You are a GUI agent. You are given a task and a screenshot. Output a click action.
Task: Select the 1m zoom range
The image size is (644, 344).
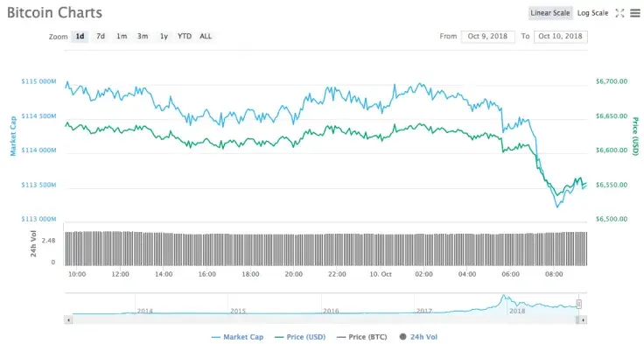point(122,36)
